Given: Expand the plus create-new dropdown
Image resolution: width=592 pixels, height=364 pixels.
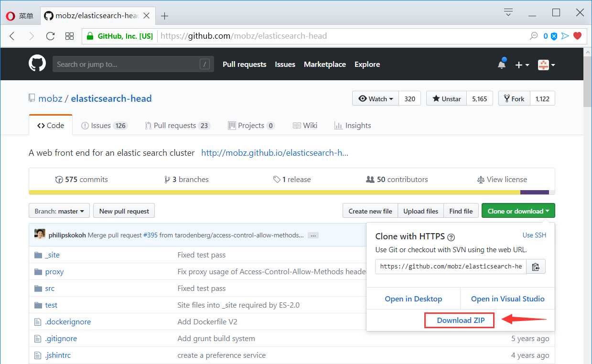Looking at the screenshot, I should [522, 65].
